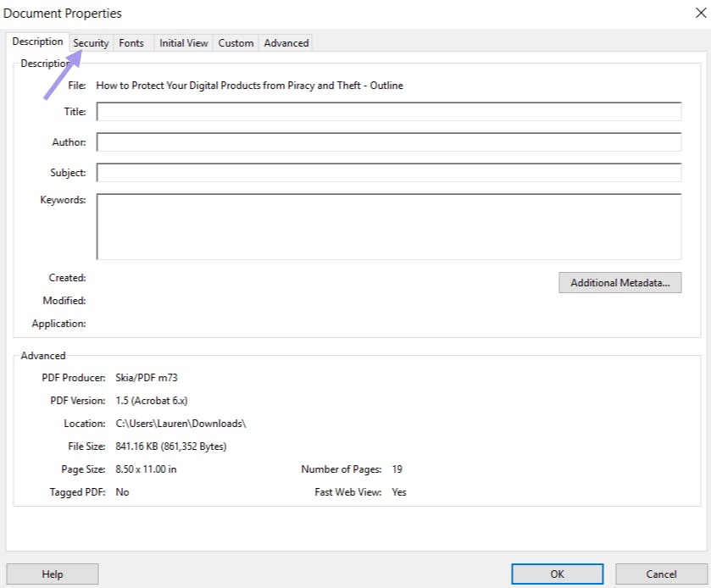Click the 'Modified:' label
The height and width of the screenshot is (588, 711).
tap(64, 301)
